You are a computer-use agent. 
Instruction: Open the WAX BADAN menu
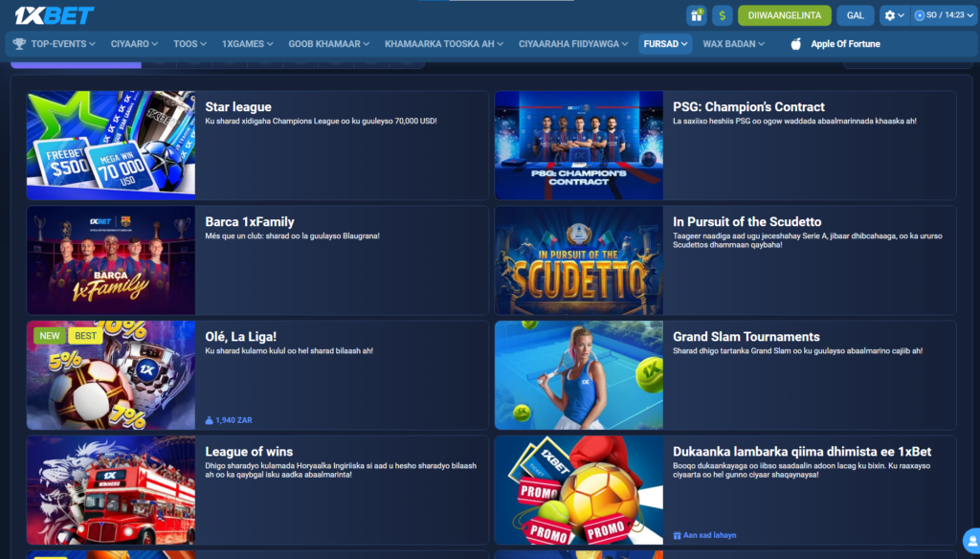coord(734,44)
